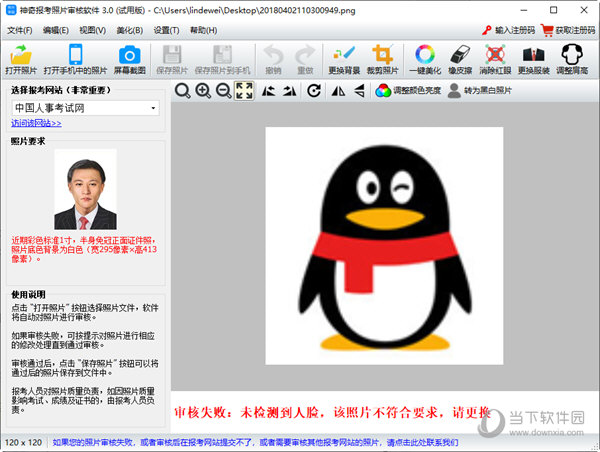Image resolution: width=600 pixels, height=452 pixels.
Task: Open the 编辑(E) menu
Action: 56,30
